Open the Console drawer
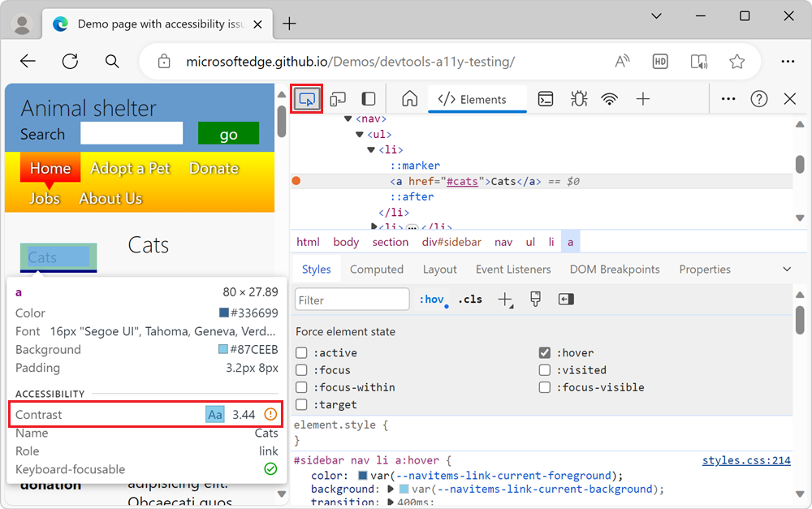 pos(545,98)
